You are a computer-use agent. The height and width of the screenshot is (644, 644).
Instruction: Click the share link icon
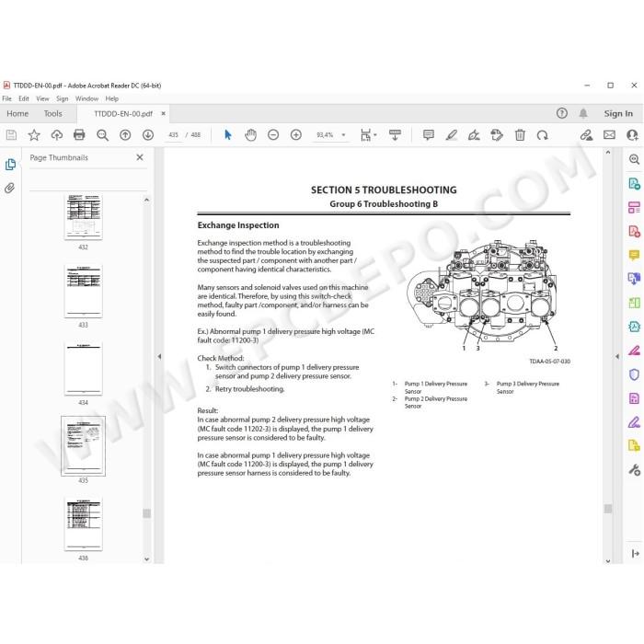point(586,134)
